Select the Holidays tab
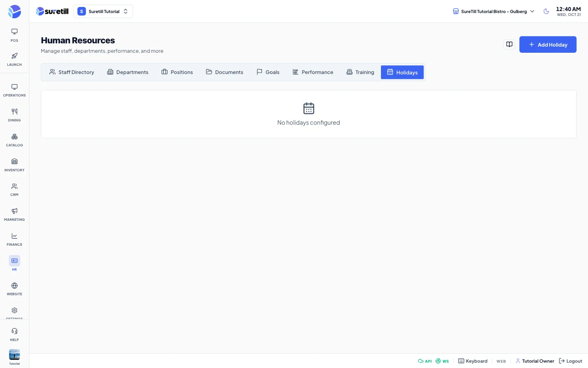The width and height of the screenshot is (588, 368). [402, 72]
